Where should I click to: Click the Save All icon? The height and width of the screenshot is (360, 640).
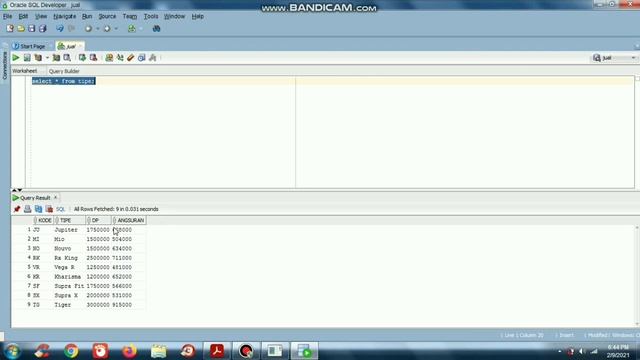[42, 29]
